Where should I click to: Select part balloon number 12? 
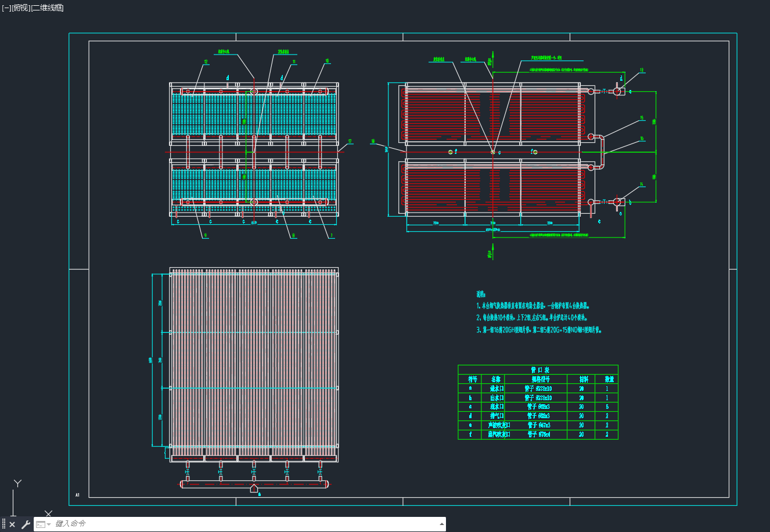206,61
